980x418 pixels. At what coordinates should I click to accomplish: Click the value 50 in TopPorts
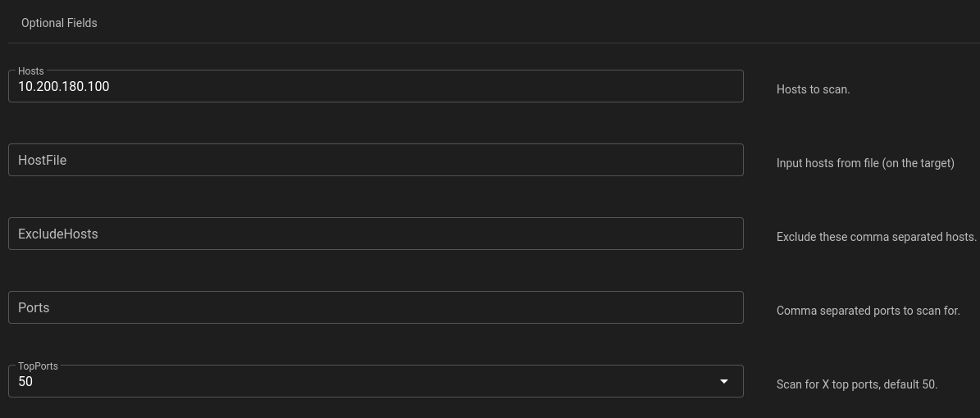pyautogui.click(x=25, y=382)
